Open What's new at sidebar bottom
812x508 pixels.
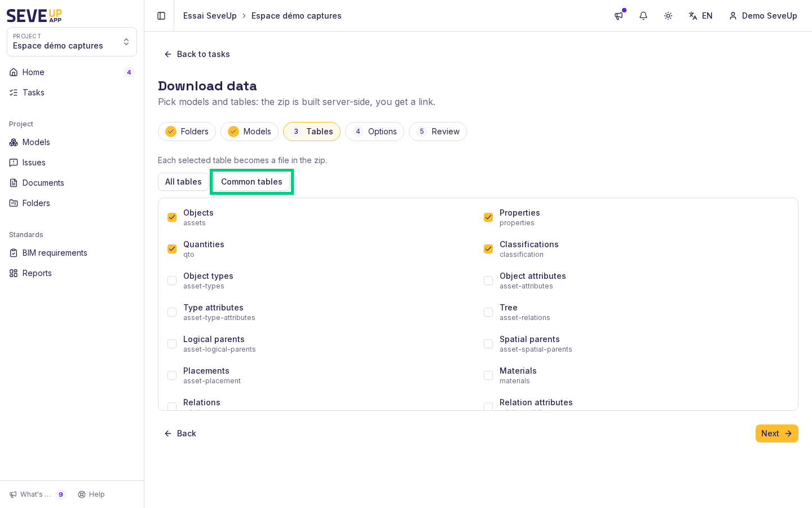click(x=37, y=494)
